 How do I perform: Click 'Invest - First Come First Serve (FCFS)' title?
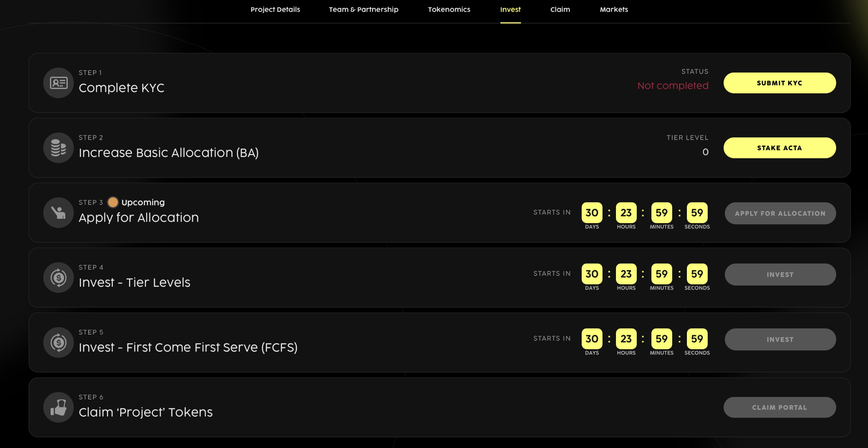pos(188,347)
